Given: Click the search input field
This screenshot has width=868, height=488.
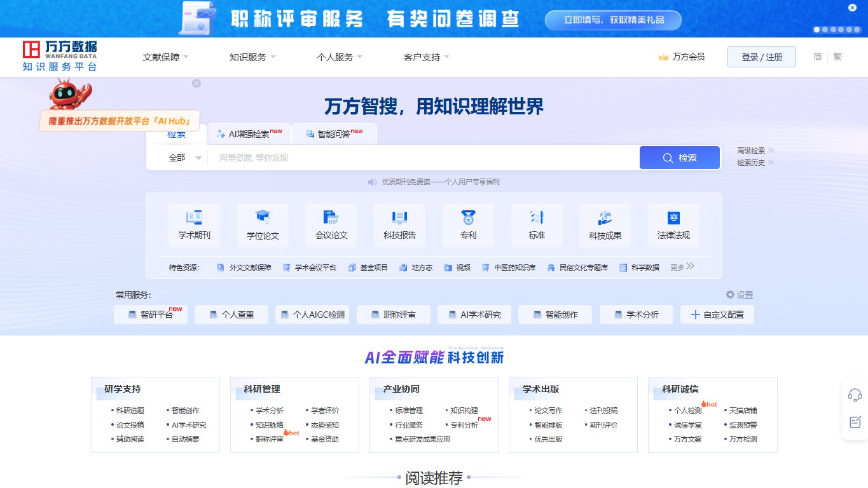Looking at the screenshot, I should tap(423, 158).
